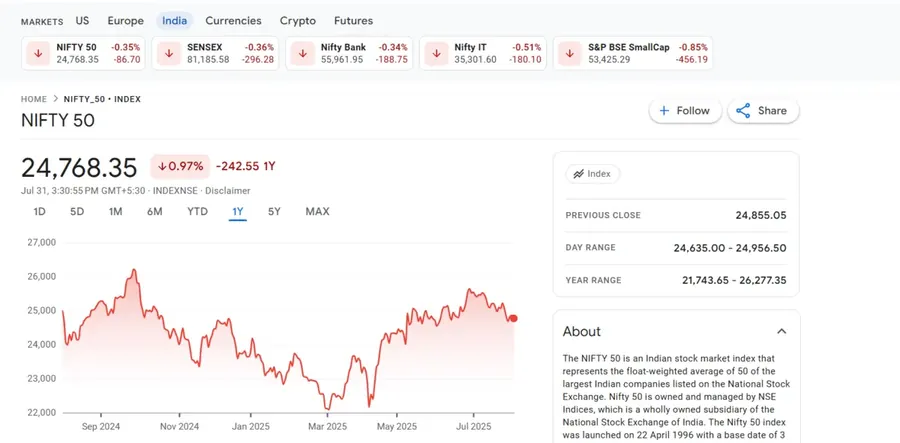Screen dimensions: 900x443
Task: Show the 1D chart range
Action: pyautogui.click(x=39, y=212)
